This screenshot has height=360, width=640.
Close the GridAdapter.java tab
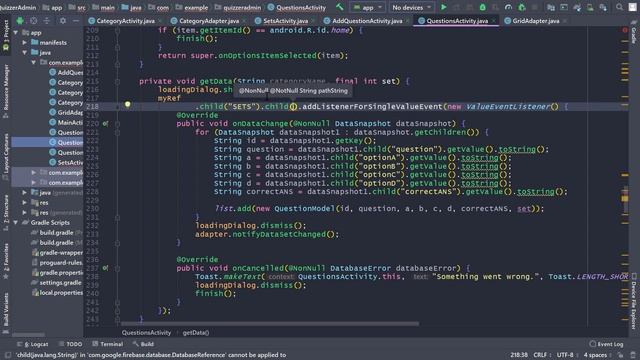pyautogui.click(x=565, y=20)
